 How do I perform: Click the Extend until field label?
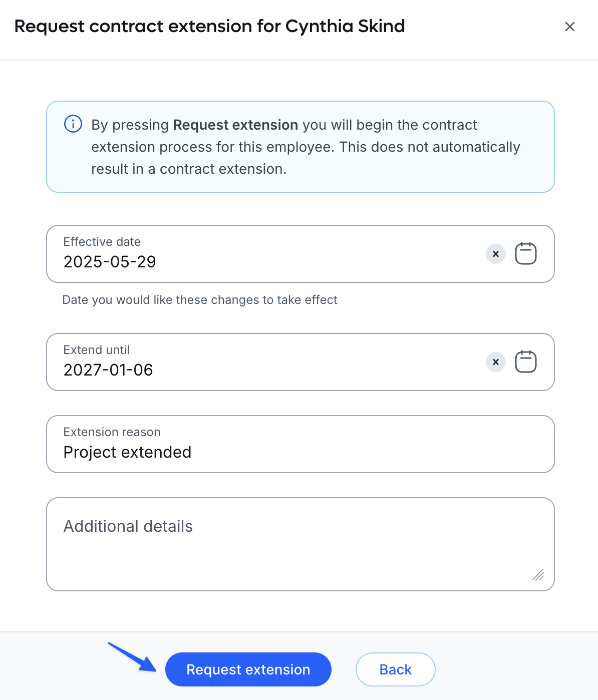pyautogui.click(x=97, y=350)
